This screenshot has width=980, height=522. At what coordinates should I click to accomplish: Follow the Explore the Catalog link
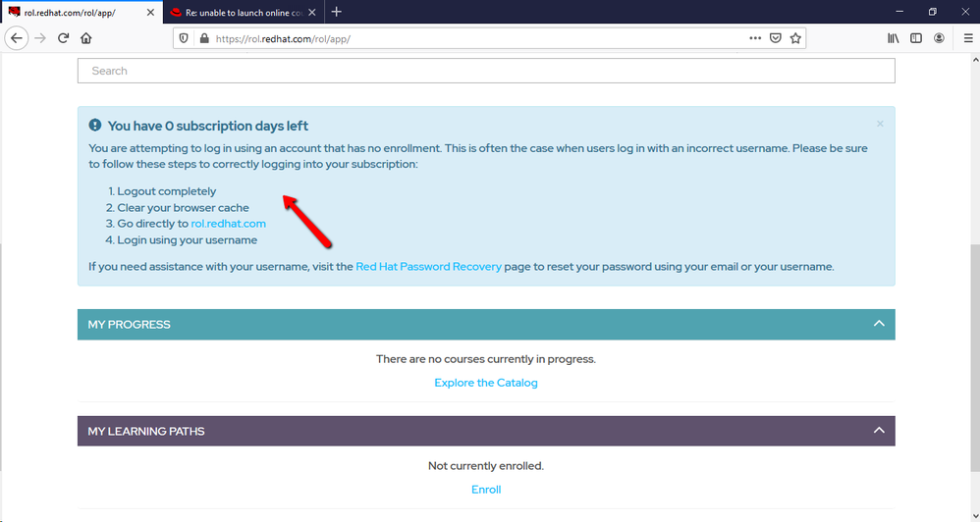[x=486, y=383]
